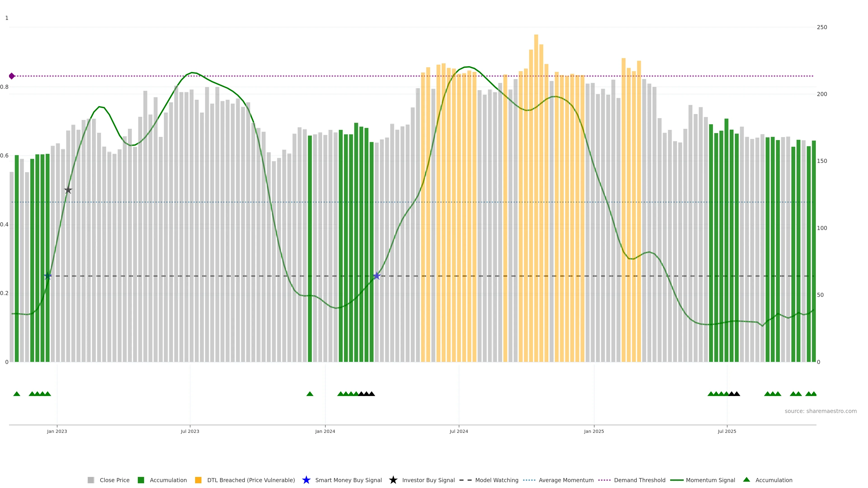Click the blue star marker in early 2024
This screenshot has width=868, height=488.
tap(377, 276)
